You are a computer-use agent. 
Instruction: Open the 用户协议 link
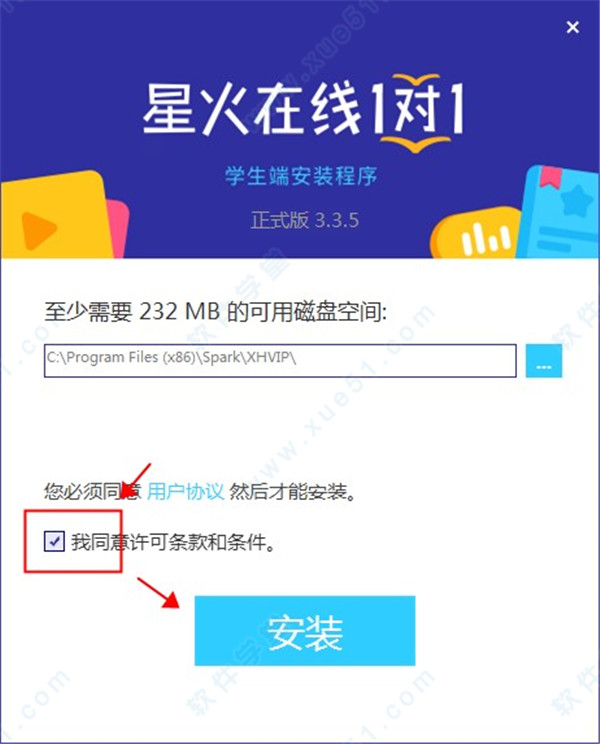(185, 492)
